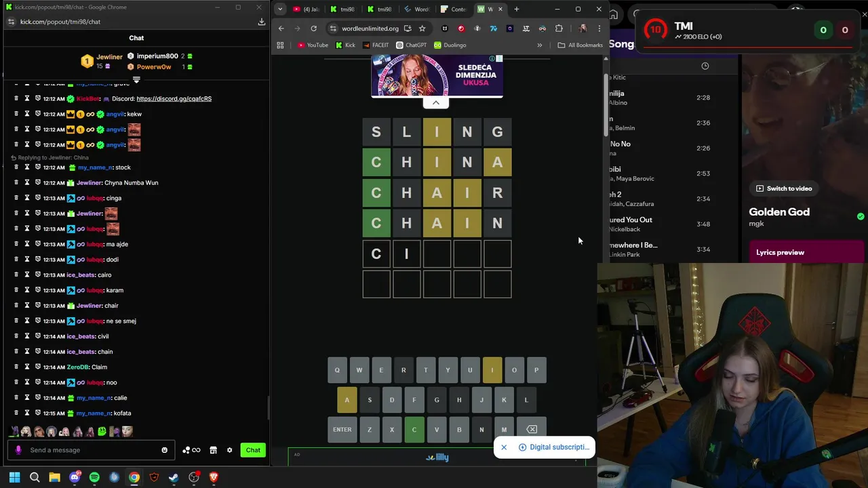Viewport: 868px width, 488px height.
Task: Open All Bookmarks folder
Action: click(580, 45)
